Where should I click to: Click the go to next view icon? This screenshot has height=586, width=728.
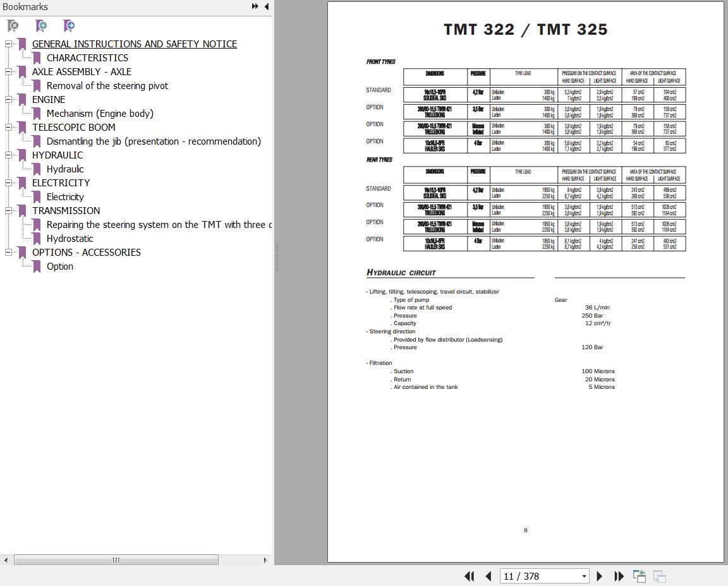point(659,577)
